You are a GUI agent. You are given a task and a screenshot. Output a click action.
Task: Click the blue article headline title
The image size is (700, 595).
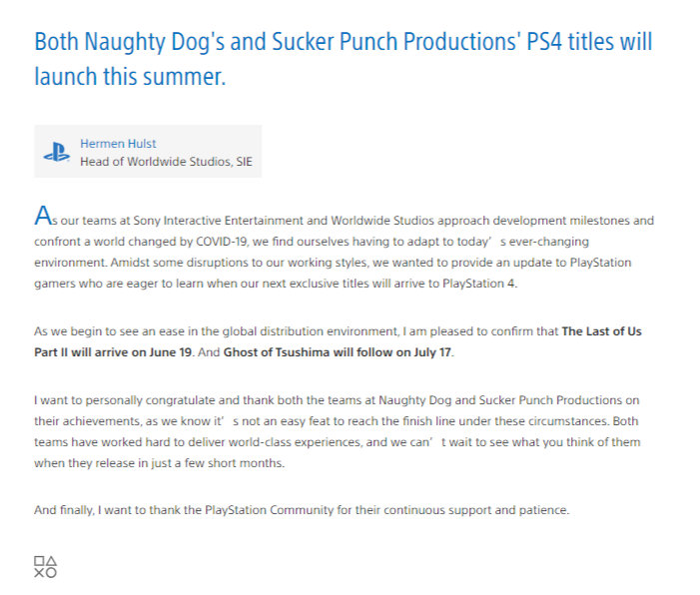click(x=344, y=59)
